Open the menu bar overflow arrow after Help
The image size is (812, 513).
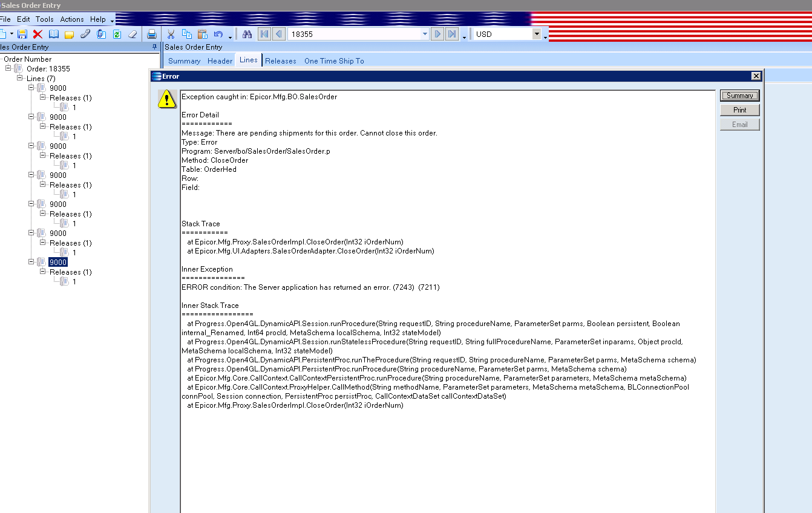coord(112,21)
